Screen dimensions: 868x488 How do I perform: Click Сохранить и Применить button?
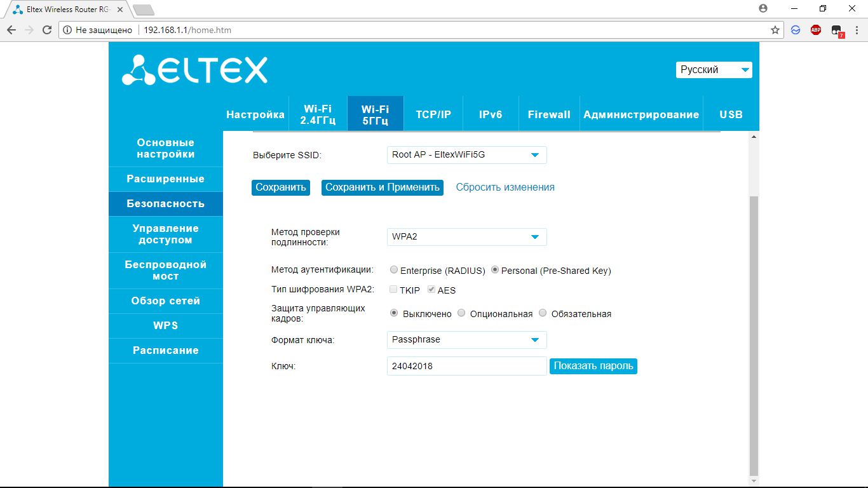(383, 187)
